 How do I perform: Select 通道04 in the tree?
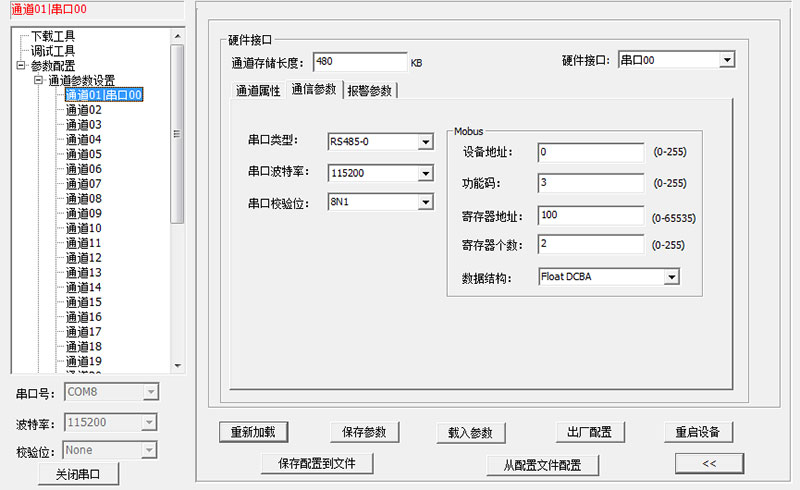(x=84, y=139)
